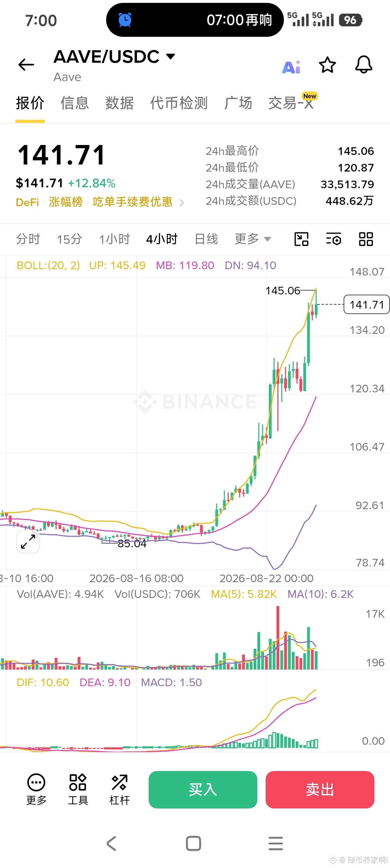Select 4小时 chart interval

162,239
